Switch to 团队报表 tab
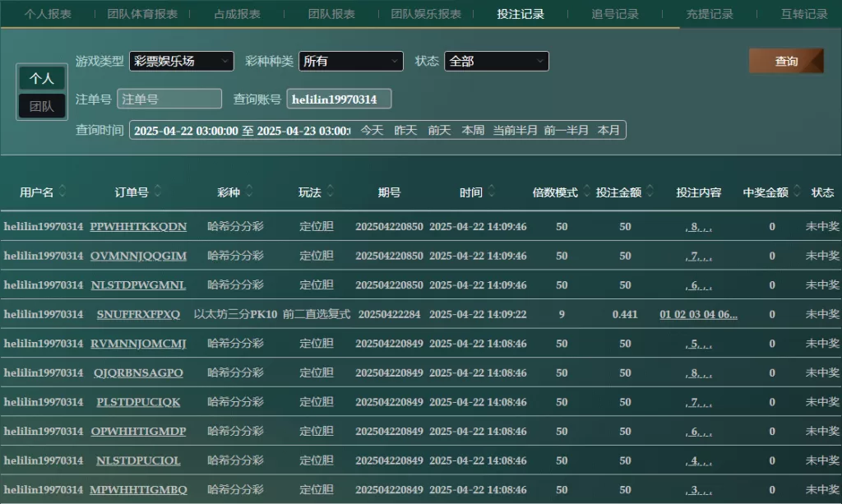Image resolution: width=842 pixels, height=504 pixels. pyautogui.click(x=331, y=14)
